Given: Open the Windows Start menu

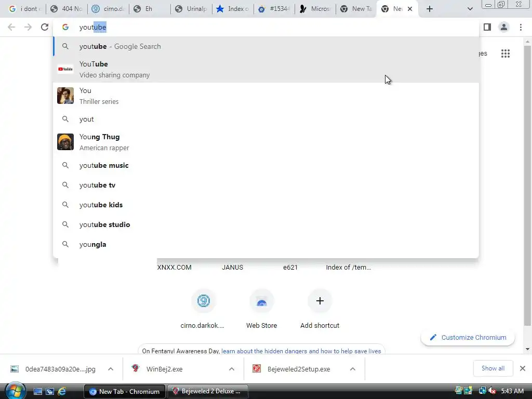Looking at the screenshot, I should coord(15,391).
